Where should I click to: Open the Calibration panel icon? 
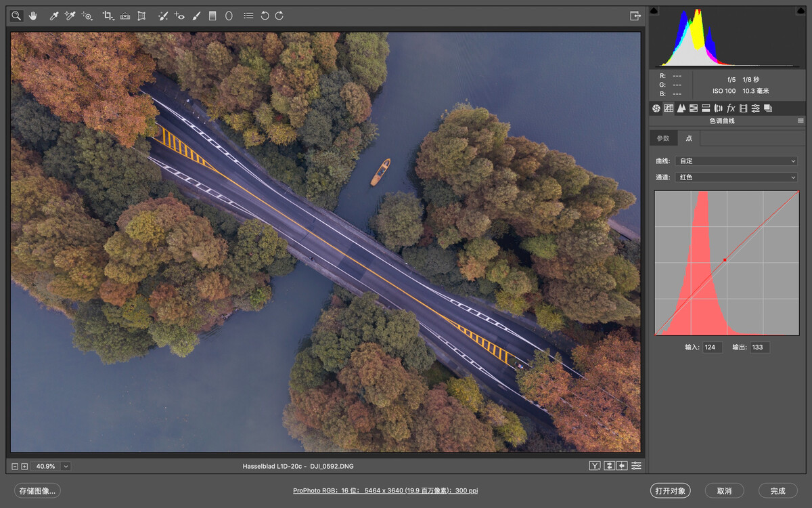point(743,108)
